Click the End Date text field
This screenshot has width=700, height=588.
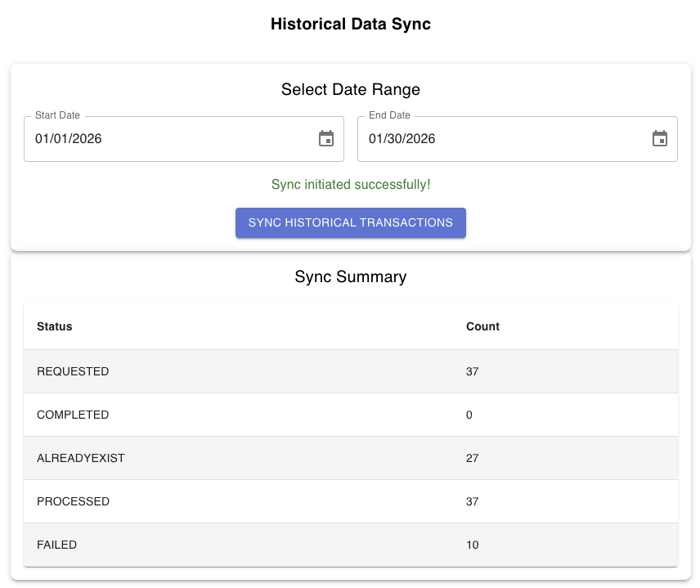click(x=499, y=139)
